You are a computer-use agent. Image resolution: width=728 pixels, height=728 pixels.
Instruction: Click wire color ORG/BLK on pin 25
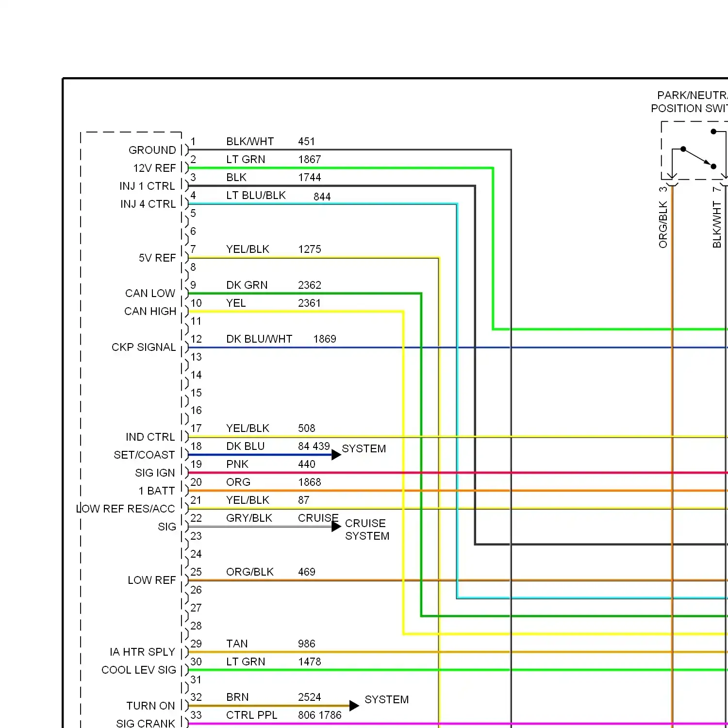coord(250,572)
